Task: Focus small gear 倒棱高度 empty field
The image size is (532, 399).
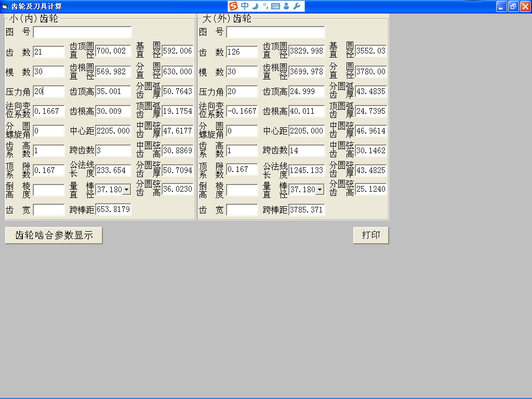Action: (x=48, y=190)
